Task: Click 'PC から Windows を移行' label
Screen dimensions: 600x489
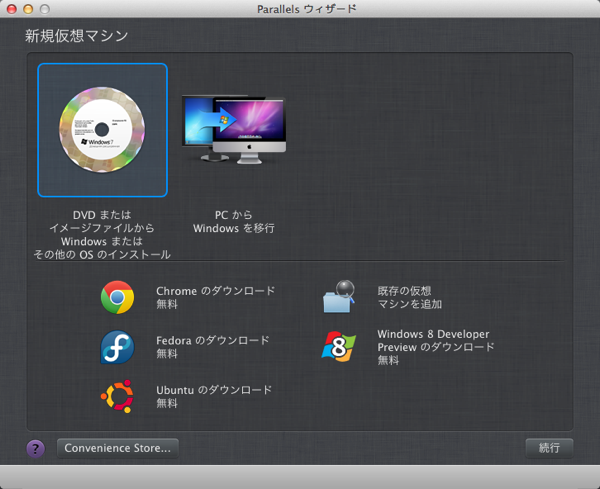Action: pos(233,222)
